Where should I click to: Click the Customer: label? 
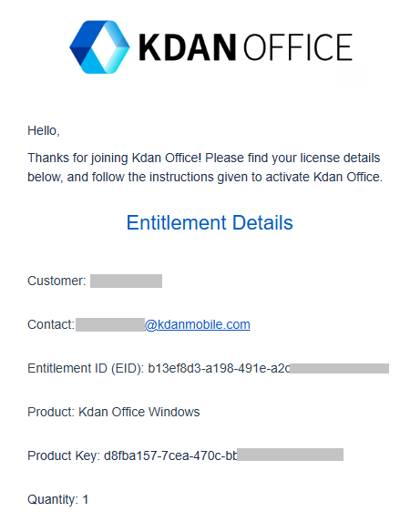[x=56, y=281]
